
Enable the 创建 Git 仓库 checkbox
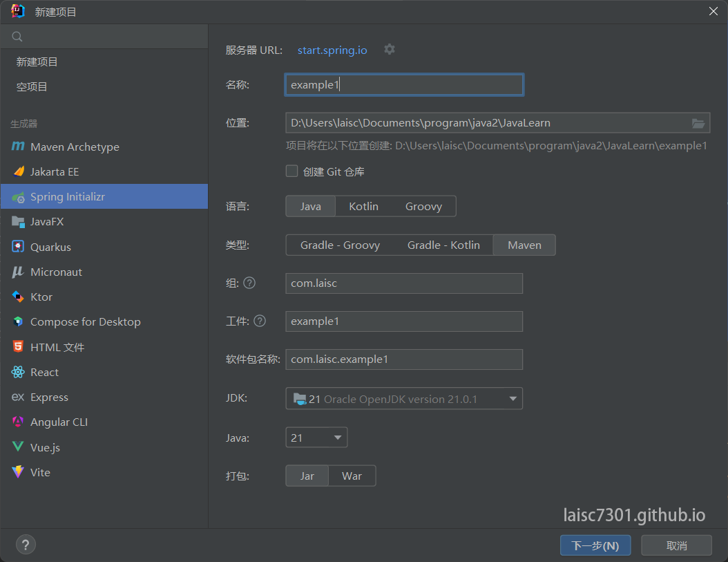pos(292,171)
